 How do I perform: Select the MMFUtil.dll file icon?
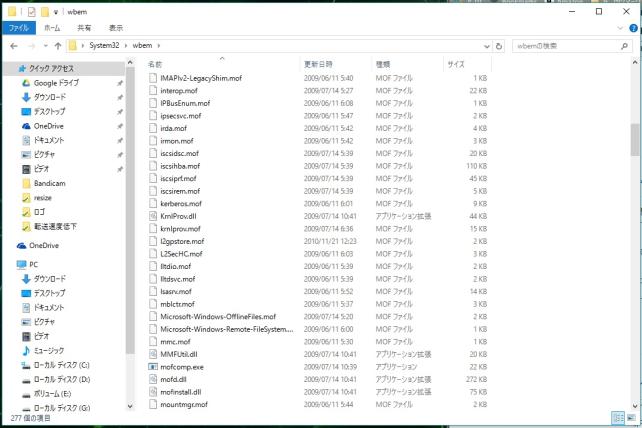click(153, 354)
